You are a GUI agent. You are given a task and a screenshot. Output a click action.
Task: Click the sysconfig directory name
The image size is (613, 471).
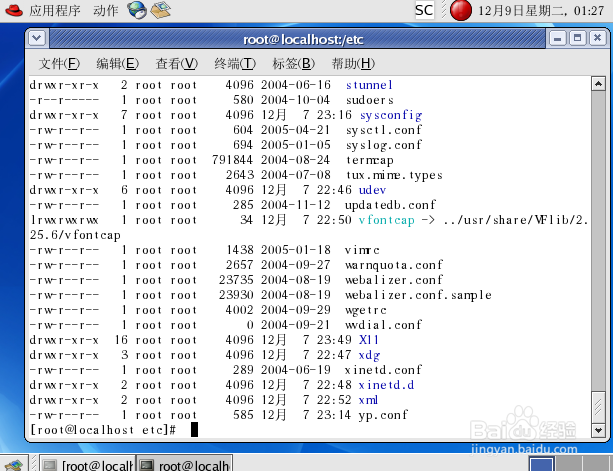click(x=391, y=116)
